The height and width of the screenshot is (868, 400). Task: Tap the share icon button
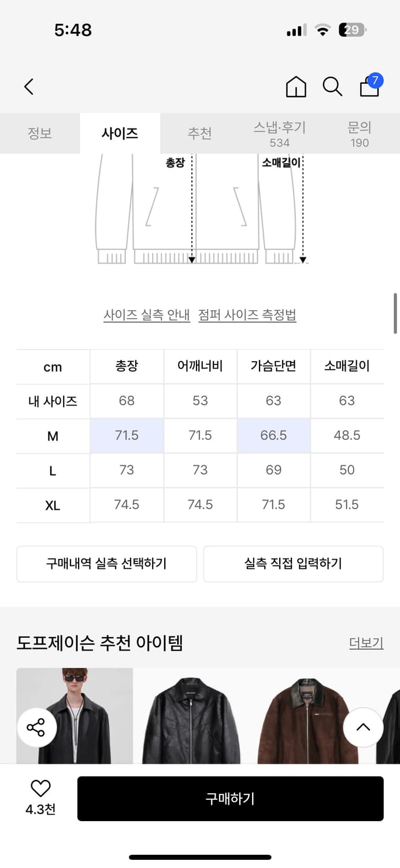(36, 727)
